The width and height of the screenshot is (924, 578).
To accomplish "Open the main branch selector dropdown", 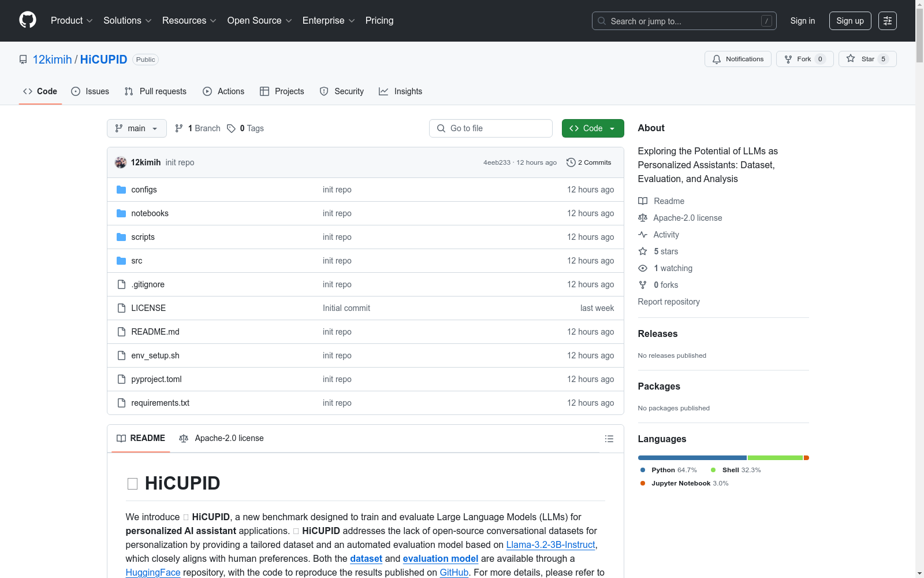I will click(137, 128).
